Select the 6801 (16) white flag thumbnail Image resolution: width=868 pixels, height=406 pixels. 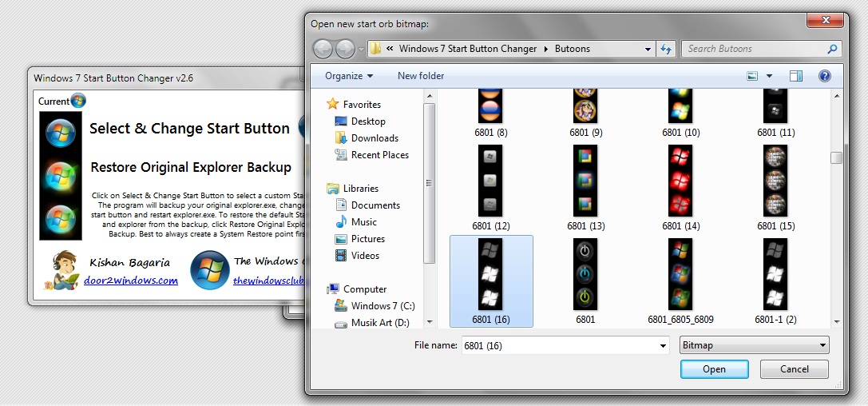point(490,274)
